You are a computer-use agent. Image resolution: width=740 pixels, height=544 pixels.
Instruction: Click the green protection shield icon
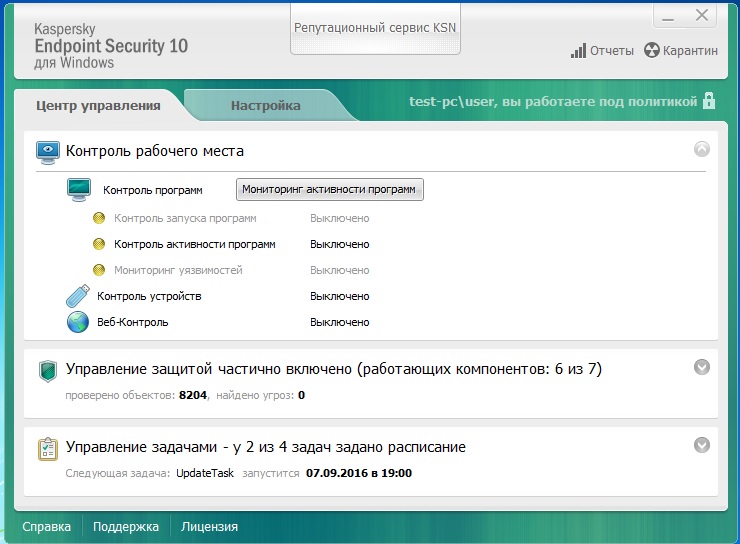tap(47, 370)
